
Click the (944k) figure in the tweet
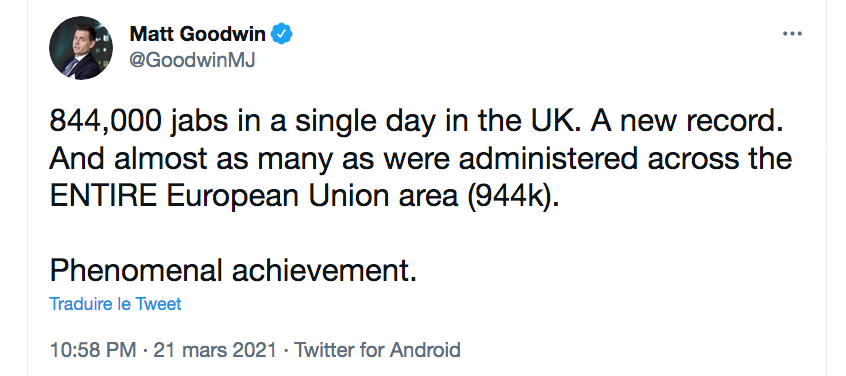pyautogui.click(x=510, y=198)
